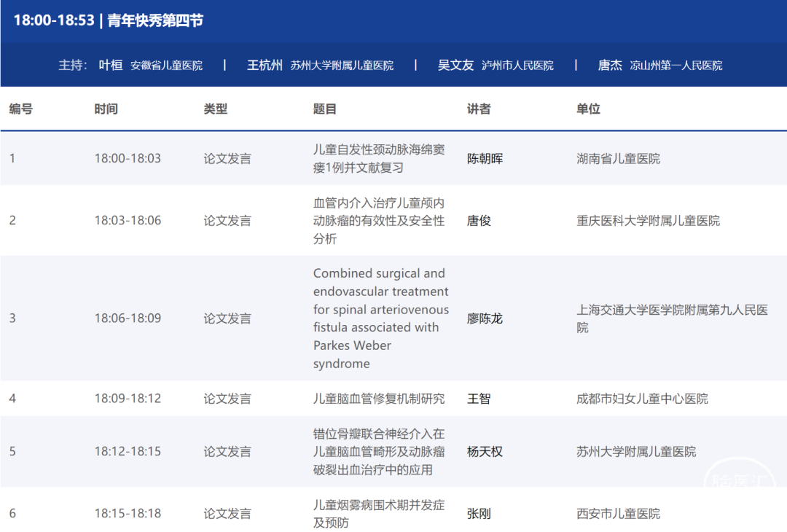Click host name 吴文友
This screenshot has height=532, width=787.
[x=455, y=65]
